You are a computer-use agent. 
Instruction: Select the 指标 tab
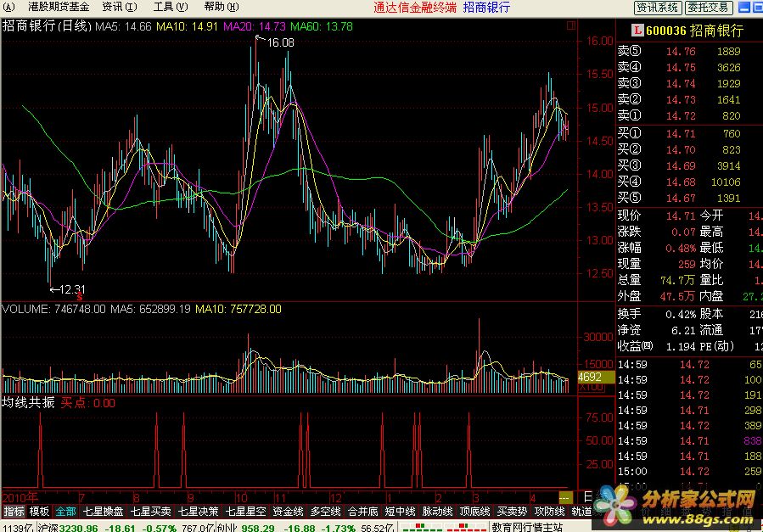pyautogui.click(x=14, y=512)
